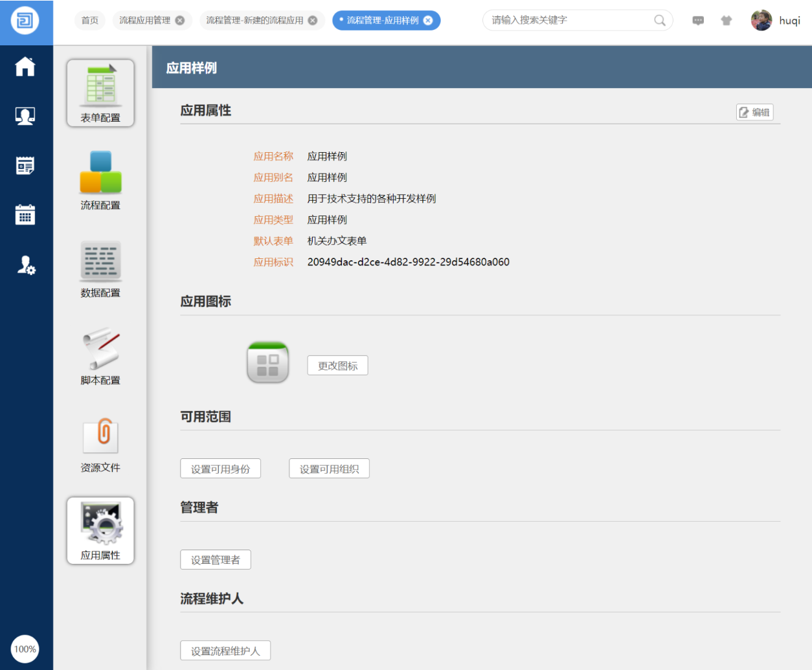Screen dimensions: 812x670
Task: Close the 流程管理-新建的流程应用 tab
Action: pyautogui.click(x=313, y=21)
